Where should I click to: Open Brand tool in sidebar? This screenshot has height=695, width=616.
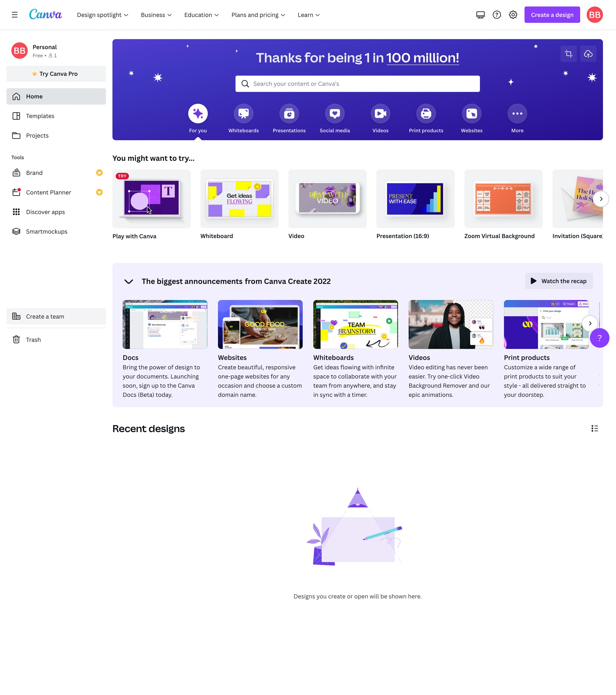(56, 173)
